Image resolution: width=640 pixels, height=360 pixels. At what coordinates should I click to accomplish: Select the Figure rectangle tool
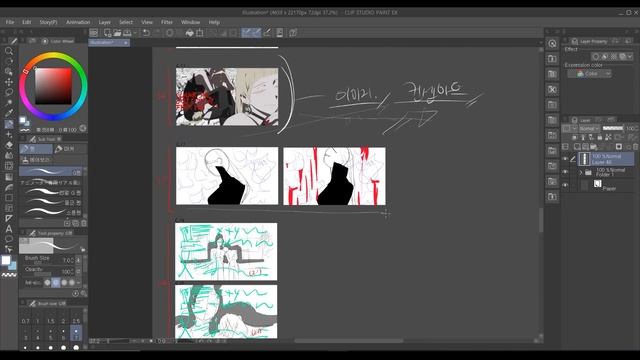[9, 198]
